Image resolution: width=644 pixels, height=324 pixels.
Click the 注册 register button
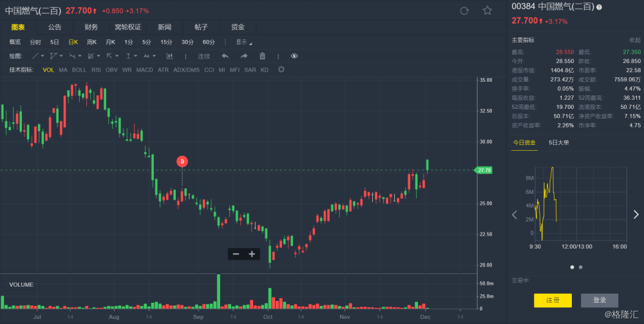pyautogui.click(x=553, y=301)
